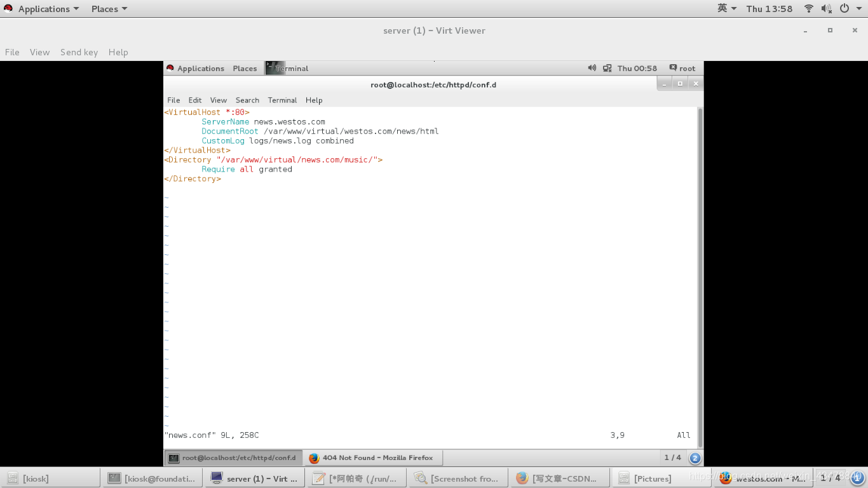Viewport: 868px width, 488px height.
Task: Click the DocumentRoot path line
Action: tap(320, 132)
